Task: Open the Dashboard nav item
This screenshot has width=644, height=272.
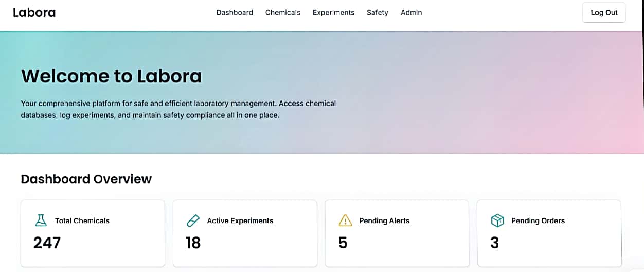Action: (x=235, y=13)
